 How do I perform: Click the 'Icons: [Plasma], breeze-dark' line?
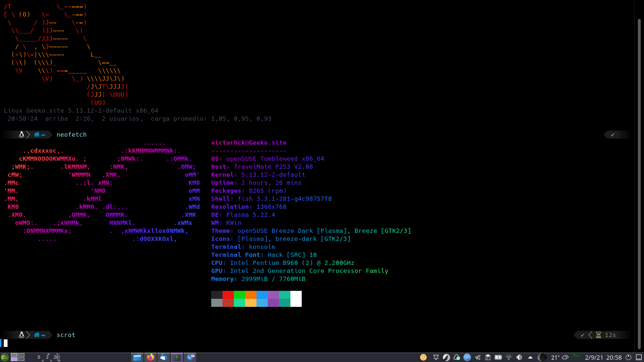281,239
